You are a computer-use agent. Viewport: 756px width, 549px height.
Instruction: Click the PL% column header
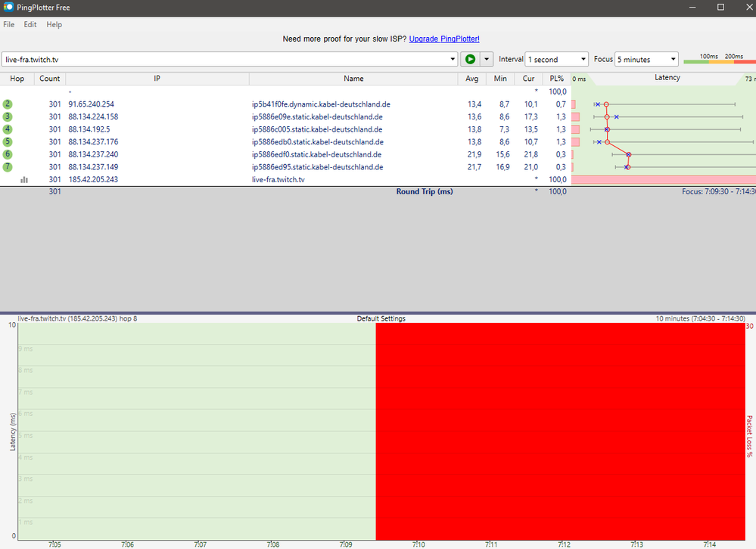coord(557,79)
